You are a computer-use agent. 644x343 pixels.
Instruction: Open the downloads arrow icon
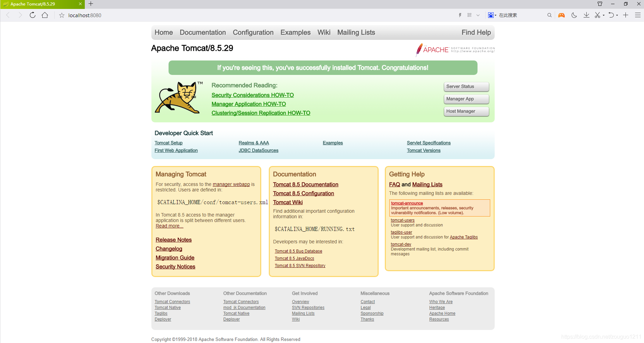click(x=586, y=15)
